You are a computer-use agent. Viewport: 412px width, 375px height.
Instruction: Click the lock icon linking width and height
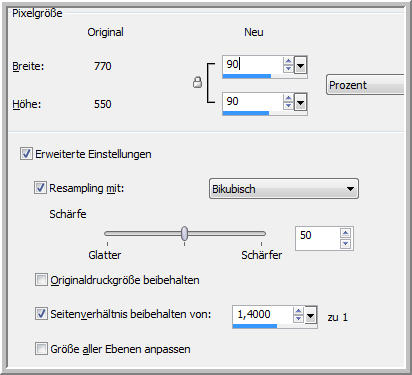click(198, 82)
